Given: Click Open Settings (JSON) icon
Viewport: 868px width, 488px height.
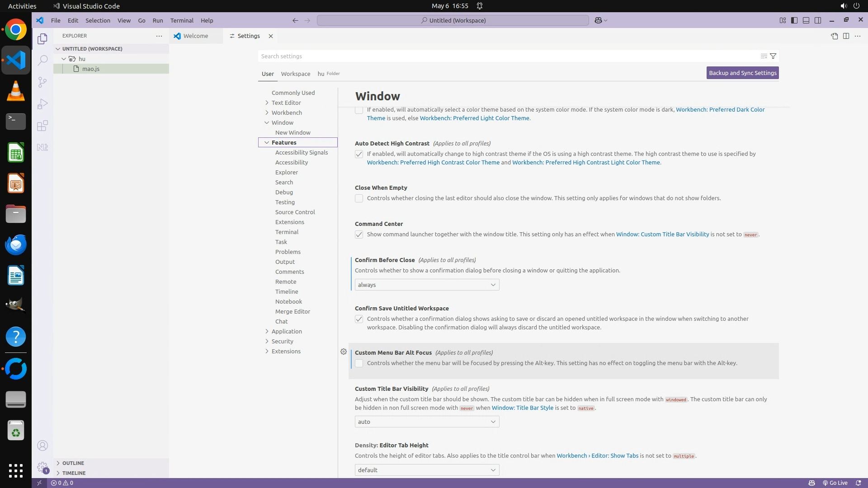Looking at the screenshot, I should click(834, 36).
